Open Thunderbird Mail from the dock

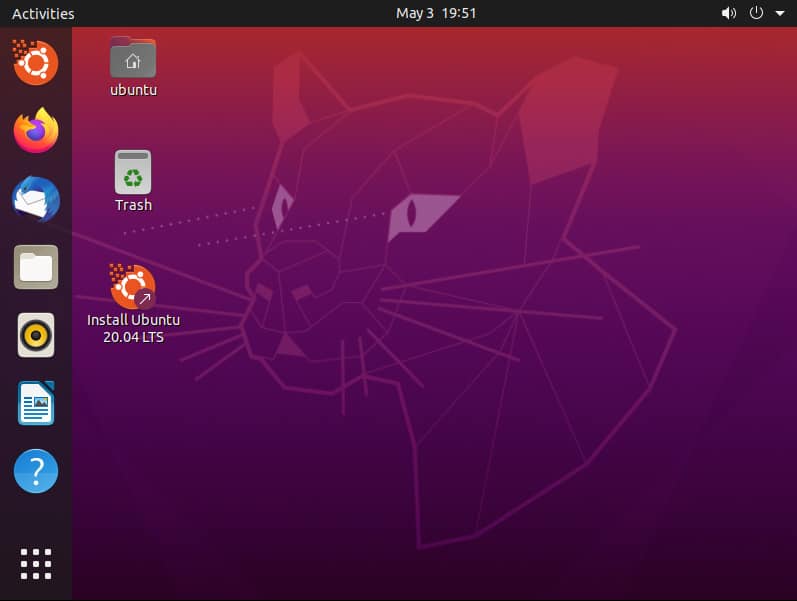tap(36, 199)
